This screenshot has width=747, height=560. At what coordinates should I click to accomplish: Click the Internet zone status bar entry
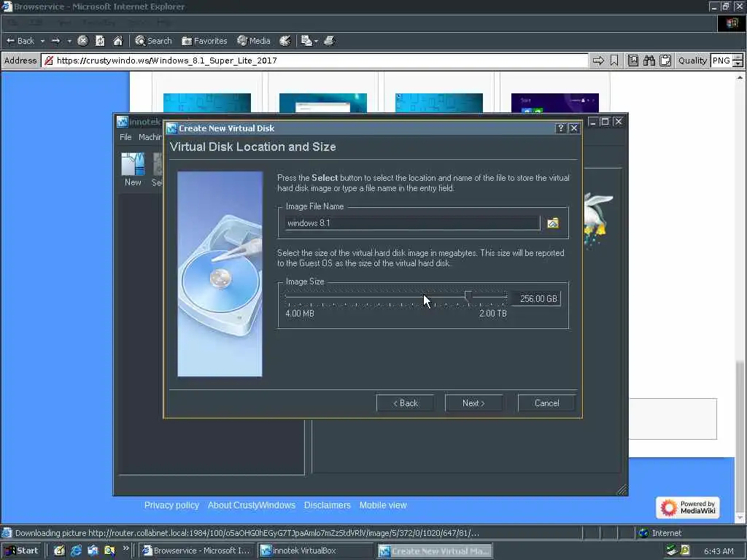coord(660,533)
